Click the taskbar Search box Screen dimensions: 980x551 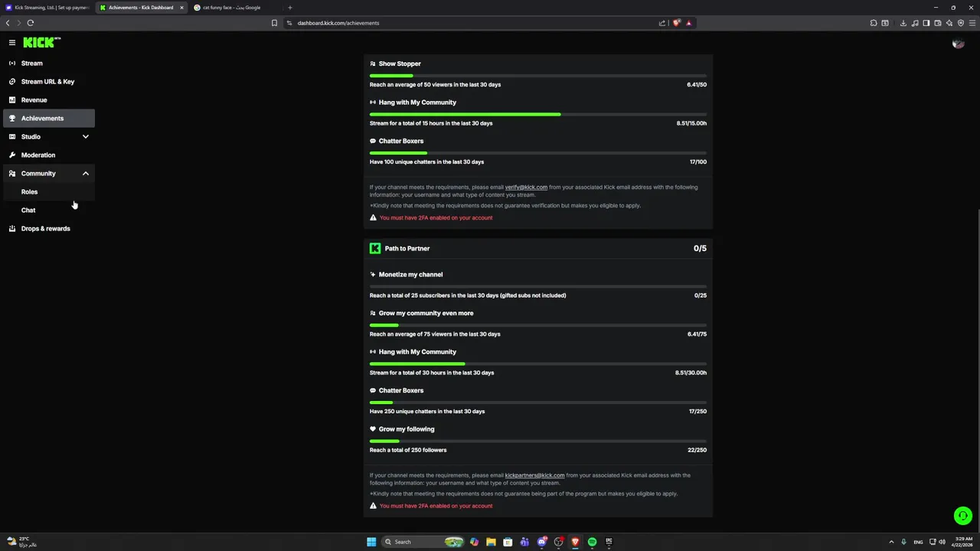tap(423, 542)
